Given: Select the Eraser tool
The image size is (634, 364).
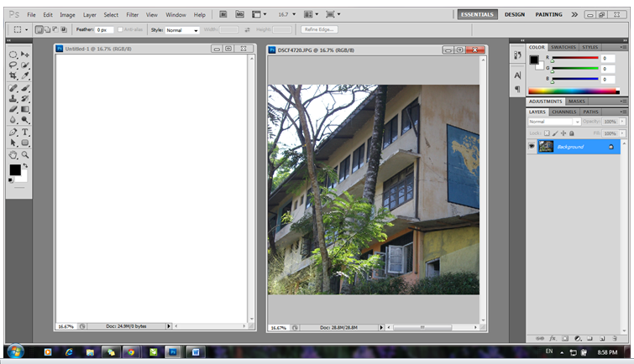Looking at the screenshot, I should [13, 109].
